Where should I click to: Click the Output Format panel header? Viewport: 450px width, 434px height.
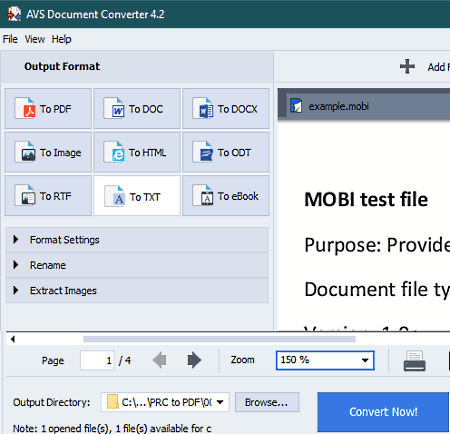tap(137, 66)
